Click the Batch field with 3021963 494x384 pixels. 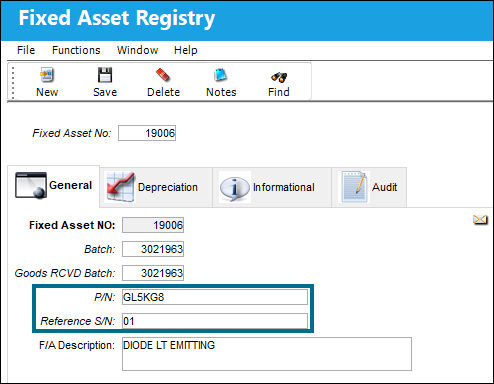(153, 249)
